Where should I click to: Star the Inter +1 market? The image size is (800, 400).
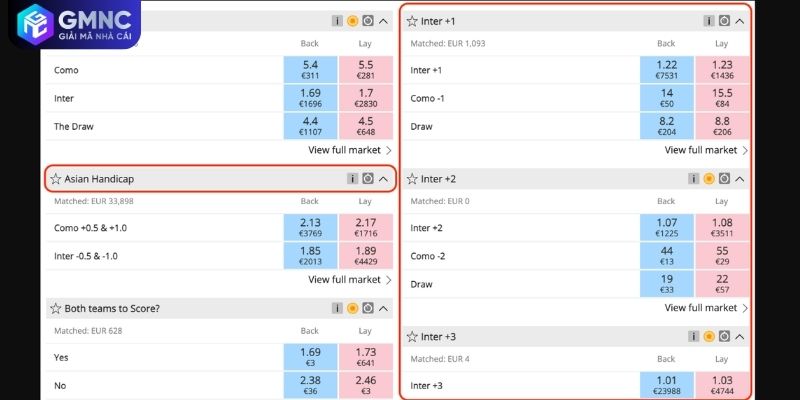coord(412,20)
